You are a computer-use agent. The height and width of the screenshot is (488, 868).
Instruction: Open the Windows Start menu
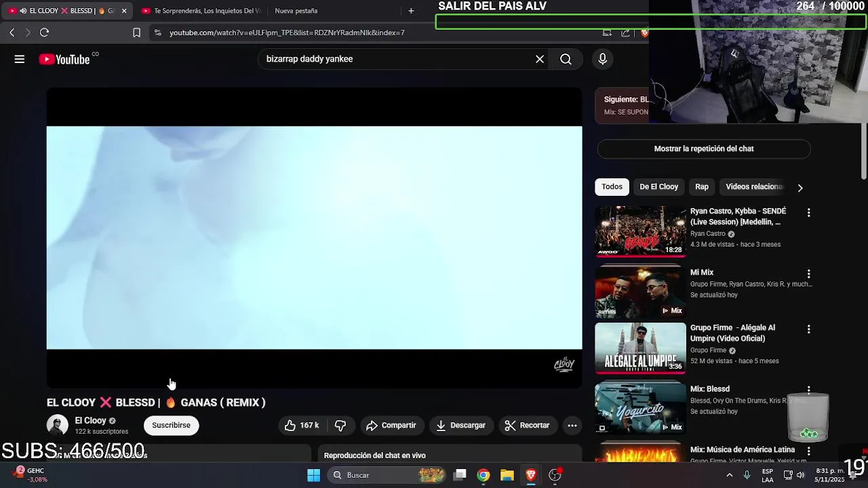[313, 475]
